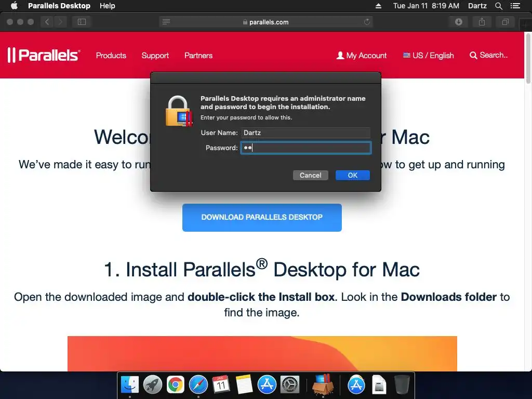Open System Preferences from the Dock

[289, 385]
